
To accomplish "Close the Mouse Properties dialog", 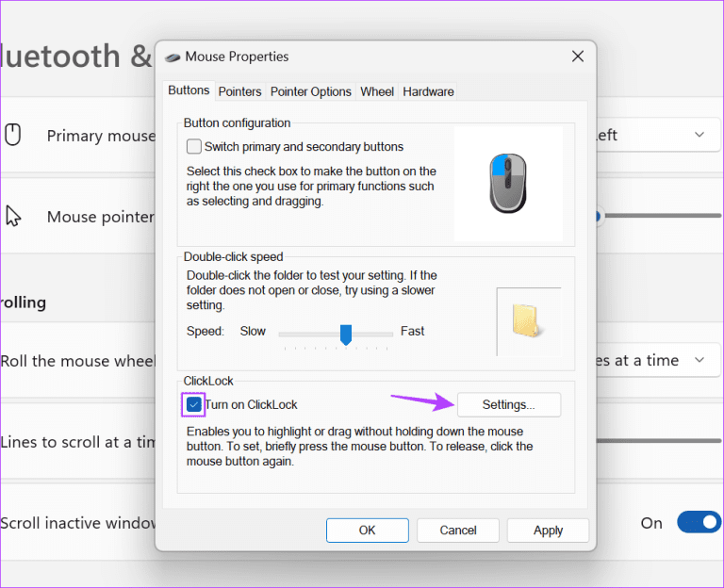I will point(578,57).
